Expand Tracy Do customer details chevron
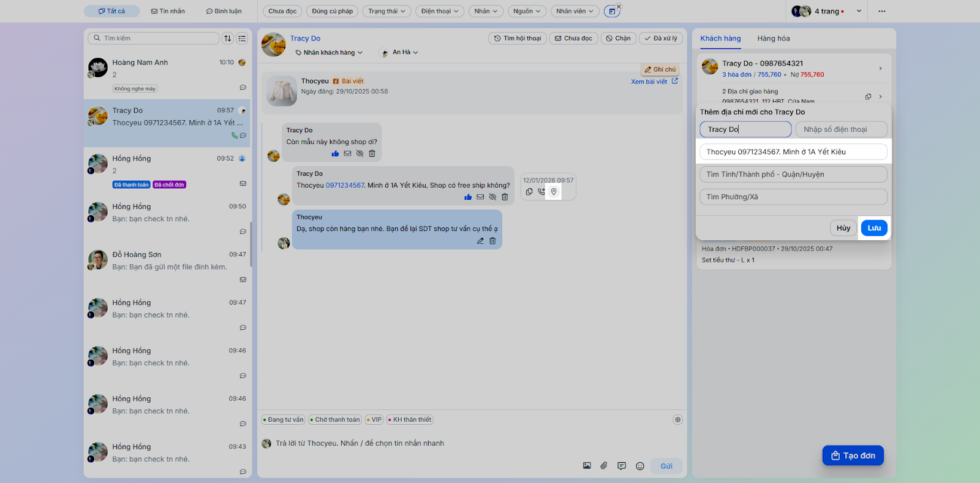Screen dimensions: 980x483 [881, 68]
